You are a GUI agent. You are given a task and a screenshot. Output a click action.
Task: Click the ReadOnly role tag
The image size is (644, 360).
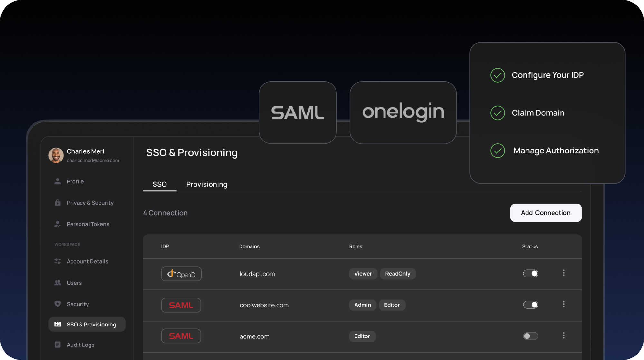coord(398,274)
